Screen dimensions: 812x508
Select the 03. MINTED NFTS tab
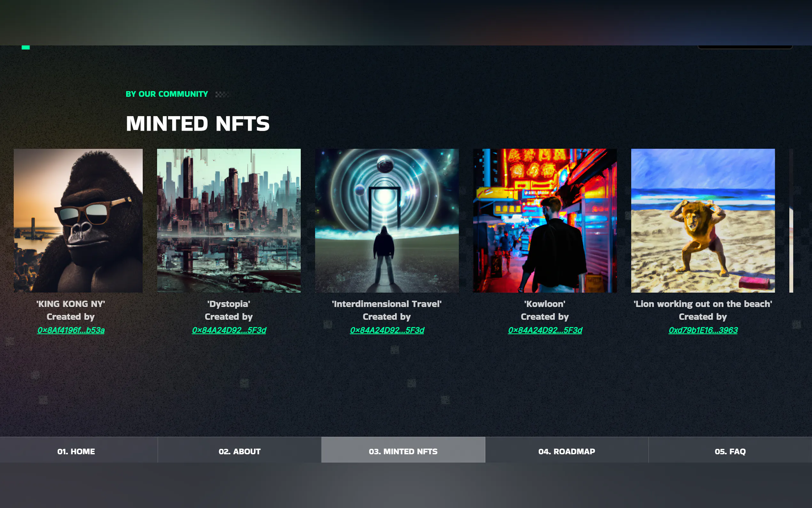click(x=403, y=451)
